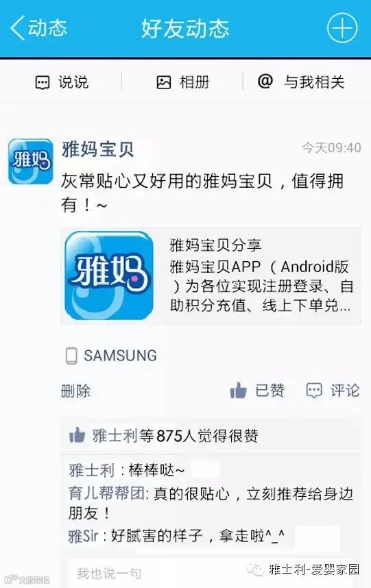The width and height of the screenshot is (371, 588).
Task: Open commenter 雅Sir profile
Action: pos(84,536)
